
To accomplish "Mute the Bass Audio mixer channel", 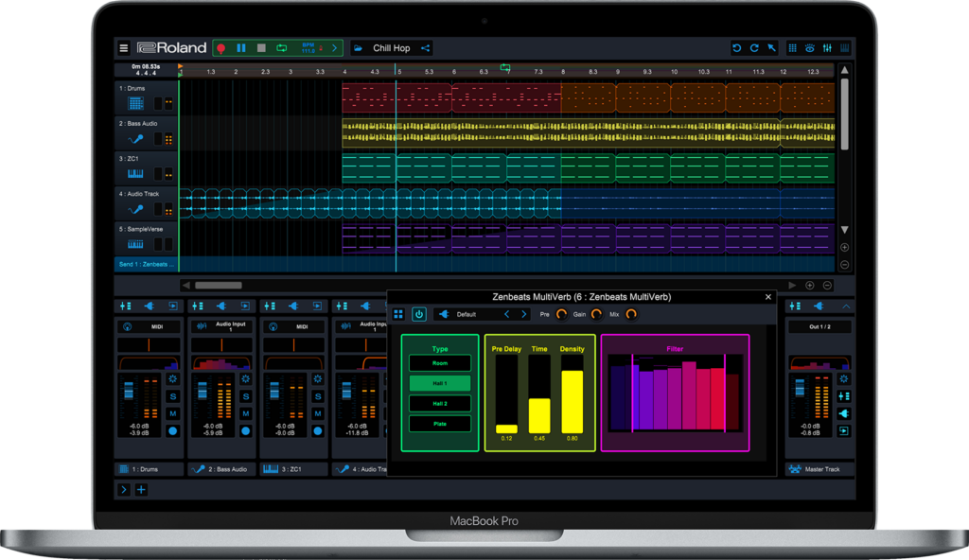I will point(245,413).
